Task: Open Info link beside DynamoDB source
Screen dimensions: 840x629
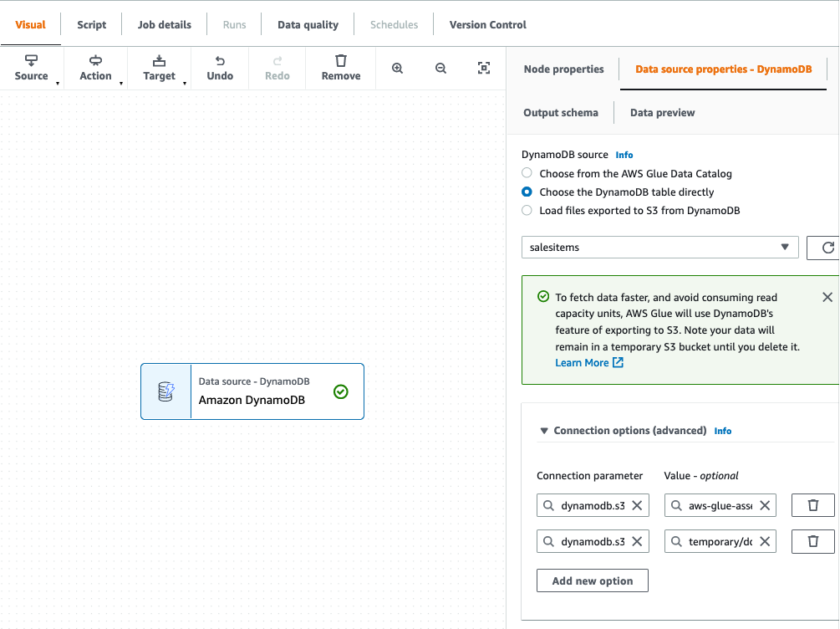Action: coord(624,155)
